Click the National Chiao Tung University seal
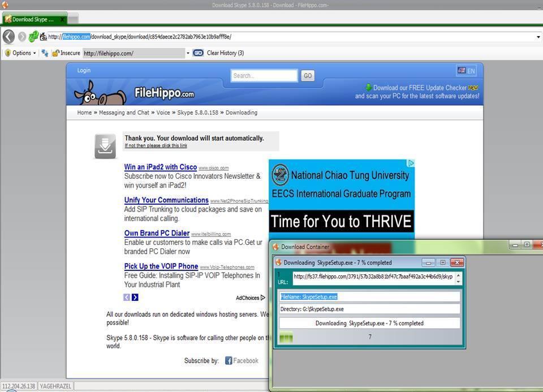Viewport: 543px width, 392px height. point(280,175)
